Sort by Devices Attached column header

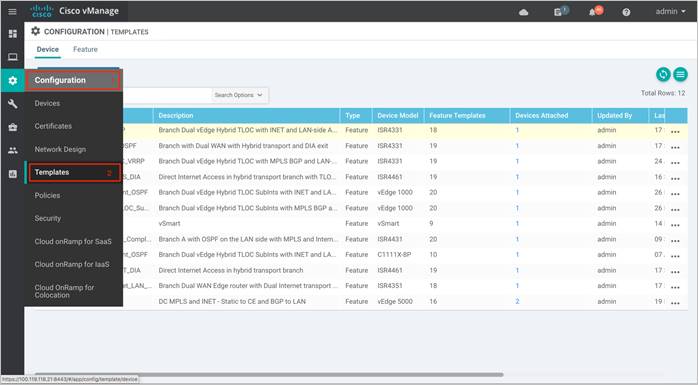point(542,116)
